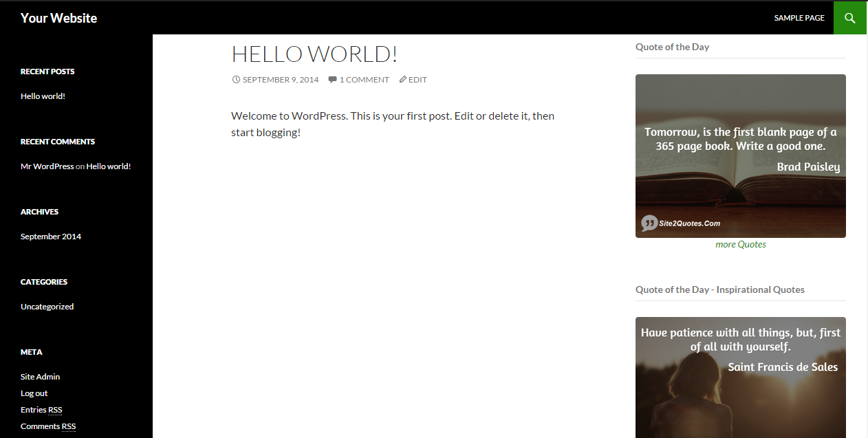
Task: Click the Your Website site title
Action: click(58, 18)
